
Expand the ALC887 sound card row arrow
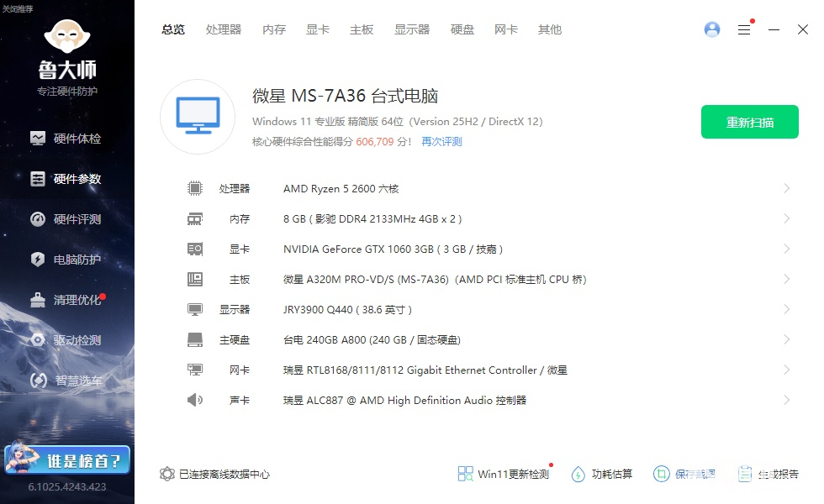click(786, 400)
